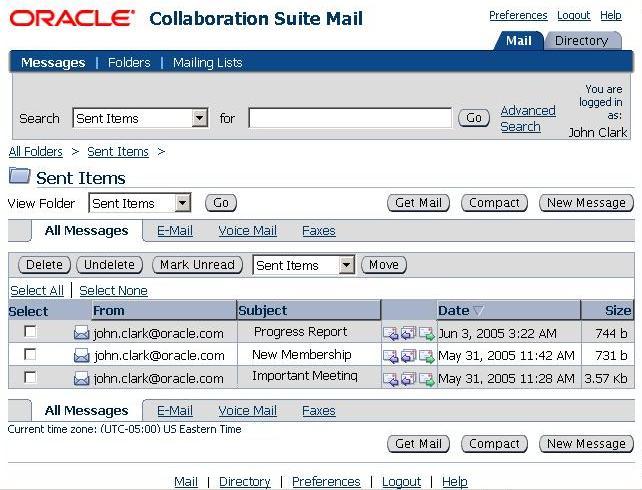
Task: Select the bottom All Messages tab
Action: click(x=86, y=410)
